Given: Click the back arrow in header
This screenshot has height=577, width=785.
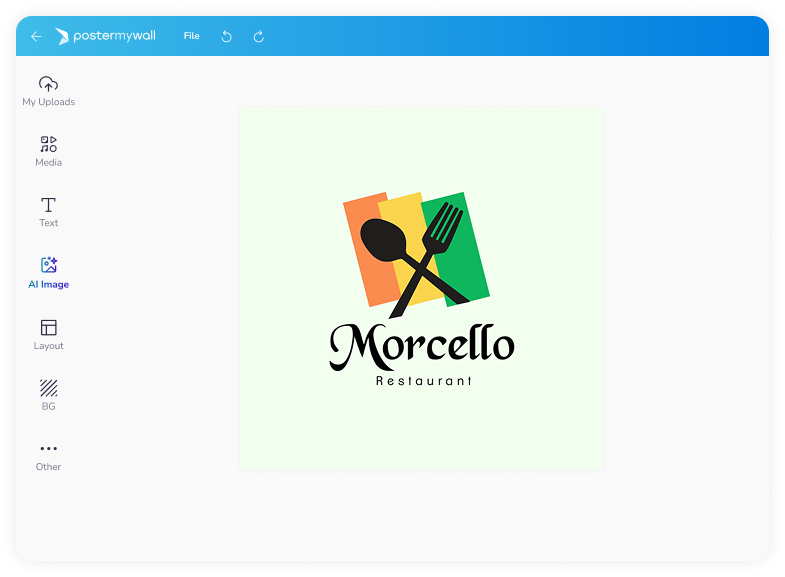Looking at the screenshot, I should 36,36.
